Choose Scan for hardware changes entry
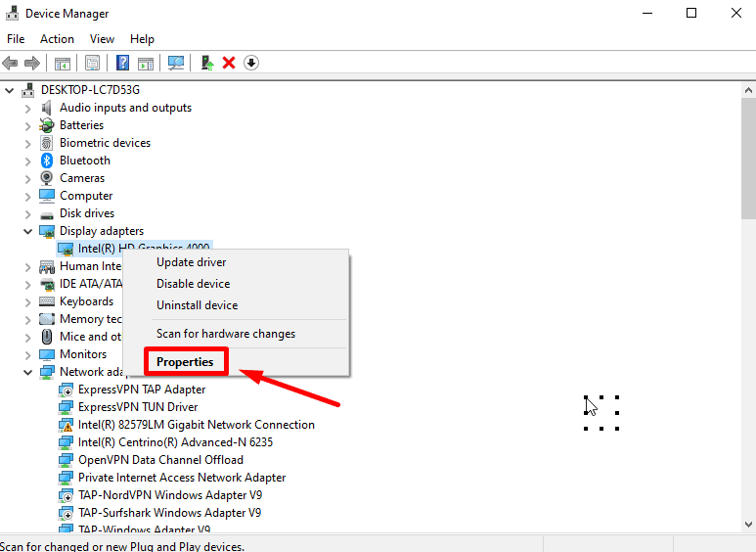This screenshot has width=756, height=552. pos(237,334)
